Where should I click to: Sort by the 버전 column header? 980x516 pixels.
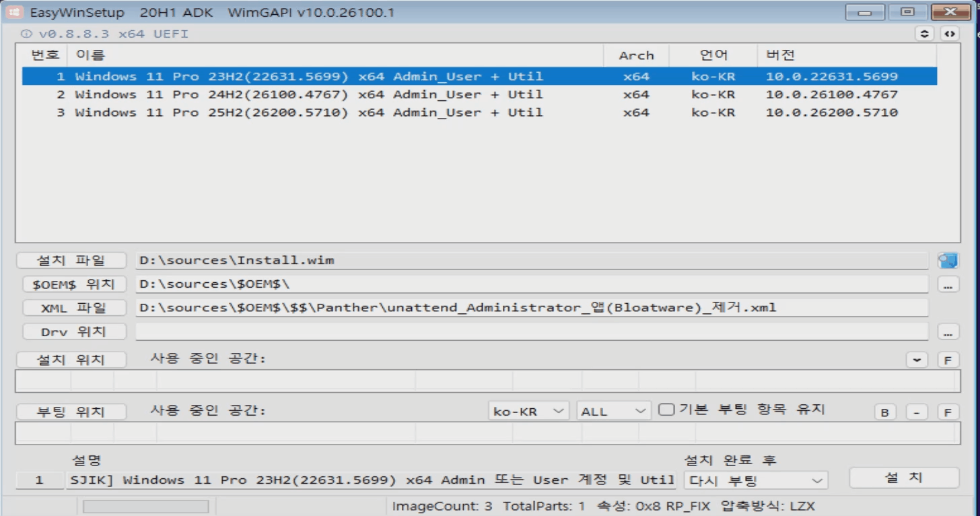click(847, 55)
